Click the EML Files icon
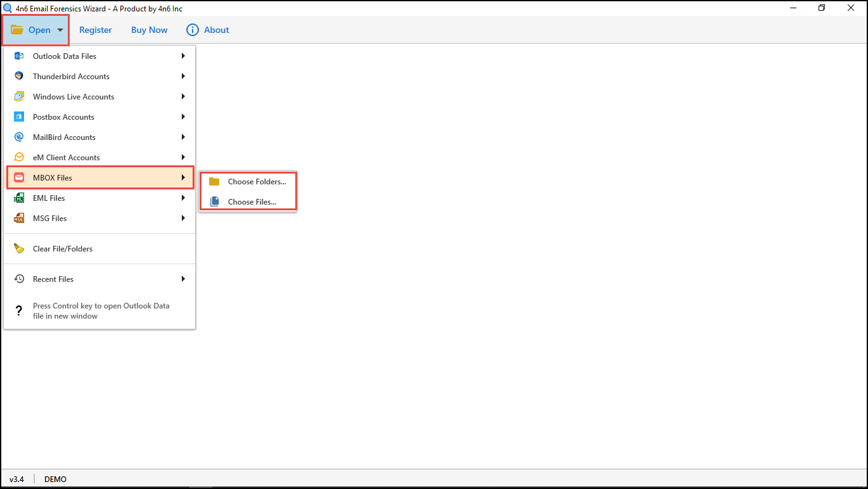The height and width of the screenshot is (489, 868). [x=19, y=198]
